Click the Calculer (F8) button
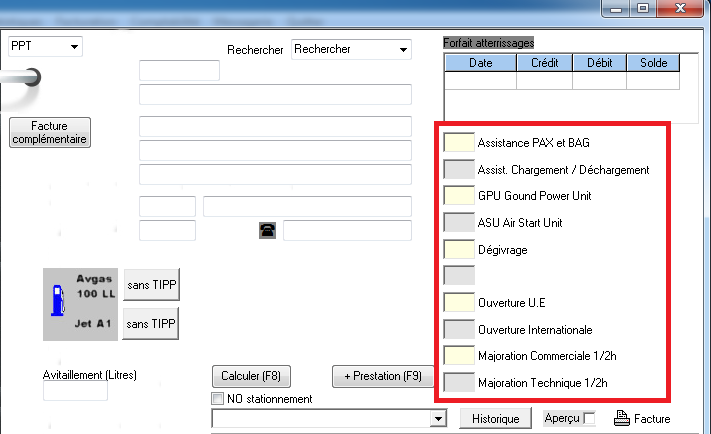The height and width of the screenshot is (434, 711). click(x=251, y=377)
